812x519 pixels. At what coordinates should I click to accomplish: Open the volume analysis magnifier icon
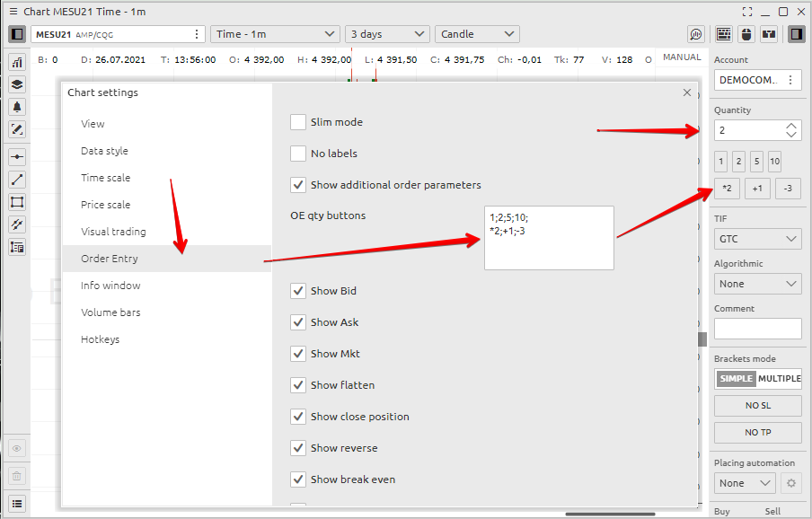click(x=696, y=34)
